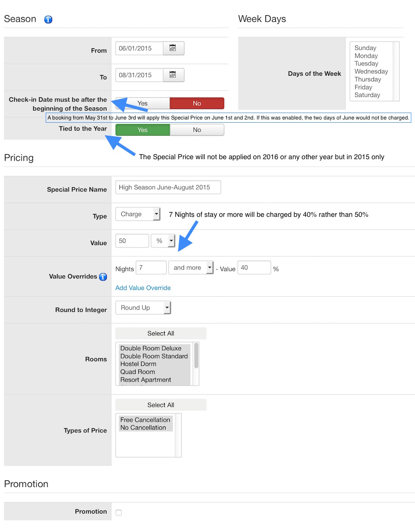Viewport: 415px width, 532px height.
Task: Select Free Cancellation price type
Action: pyautogui.click(x=145, y=420)
